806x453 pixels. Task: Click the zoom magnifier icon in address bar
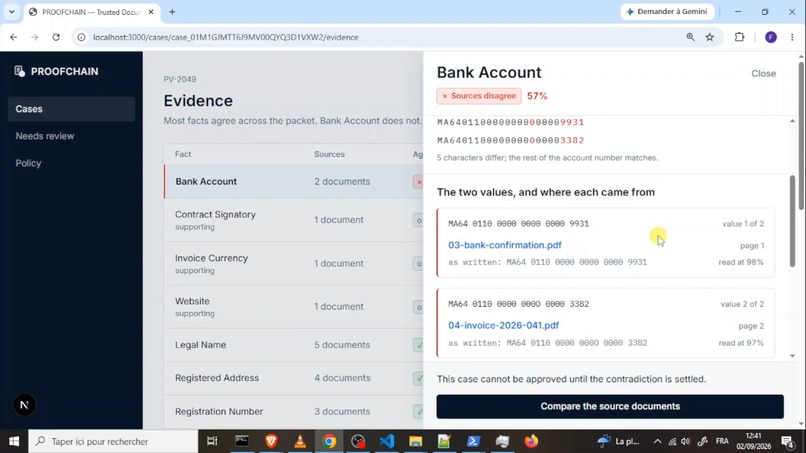click(x=690, y=37)
